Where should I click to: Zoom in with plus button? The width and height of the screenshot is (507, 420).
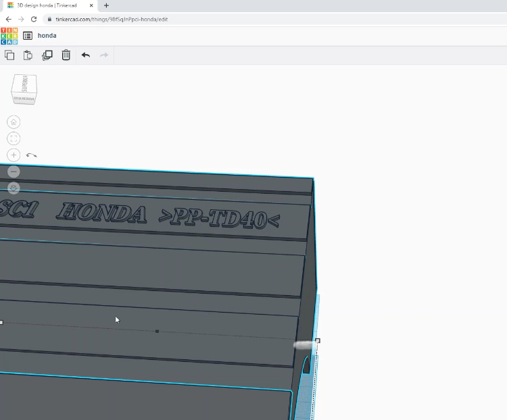14,155
